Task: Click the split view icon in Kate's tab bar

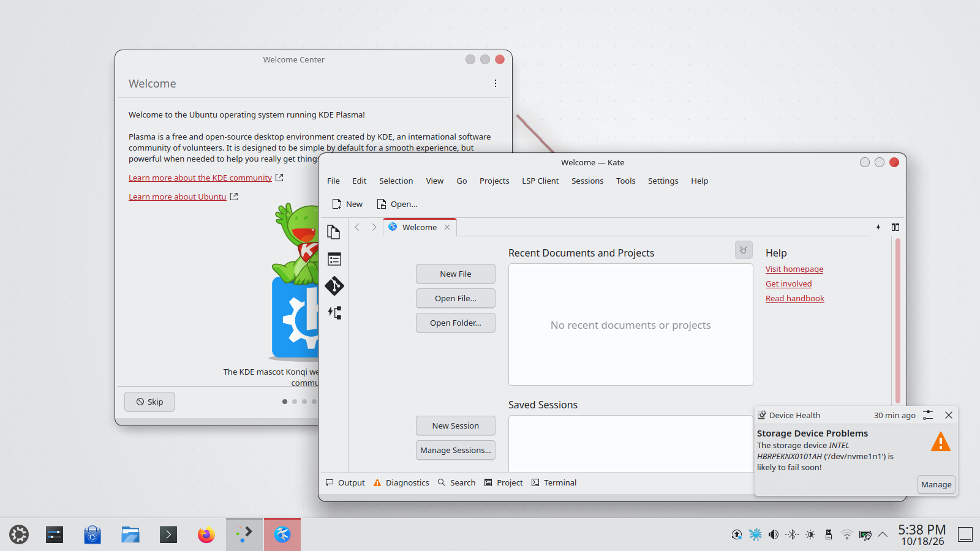Action: click(895, 227)
